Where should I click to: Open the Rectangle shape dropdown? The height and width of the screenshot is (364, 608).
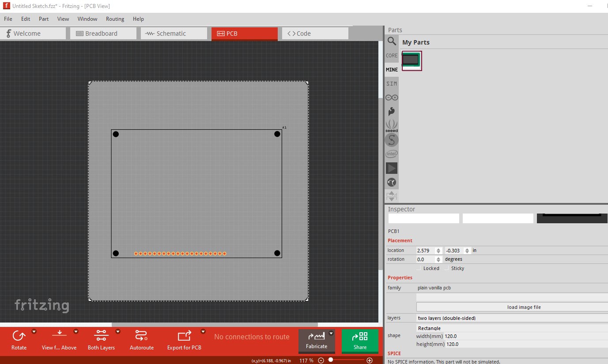tap(512, 328)
